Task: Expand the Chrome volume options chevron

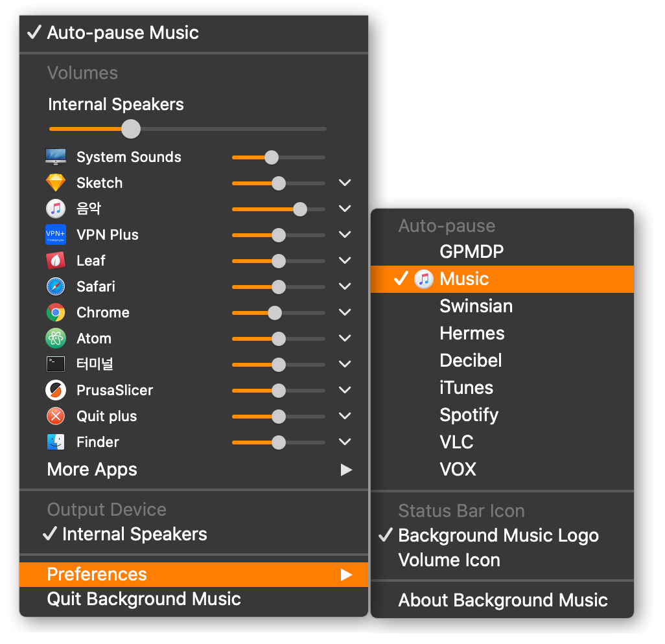Action: click(345, 312)
